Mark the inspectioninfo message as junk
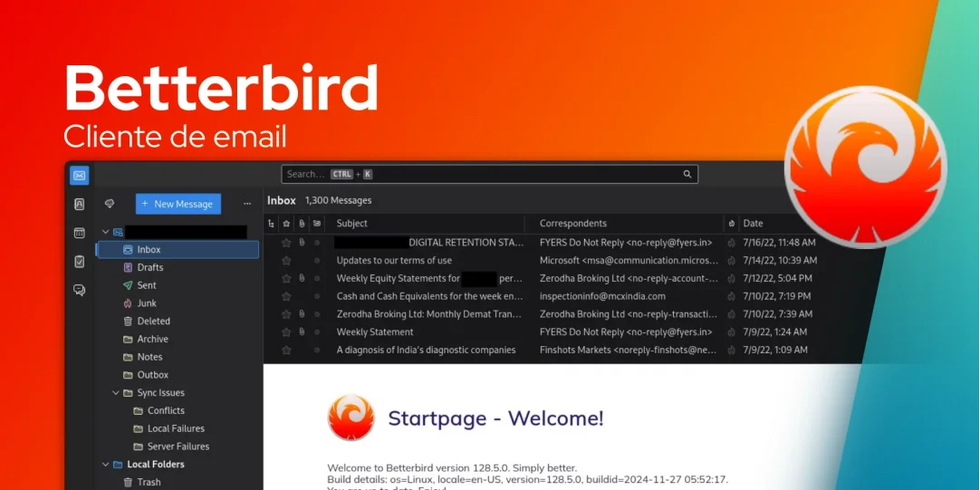980x490 pixels. (x=731, y=296)
